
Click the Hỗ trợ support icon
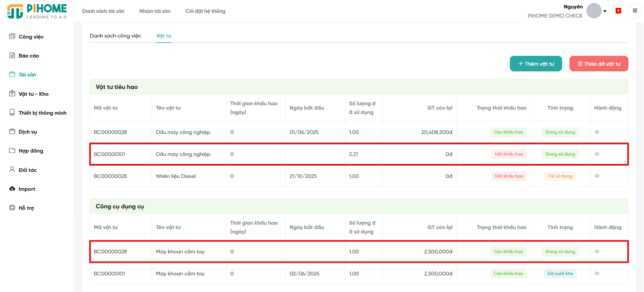(x=12, y=208)
